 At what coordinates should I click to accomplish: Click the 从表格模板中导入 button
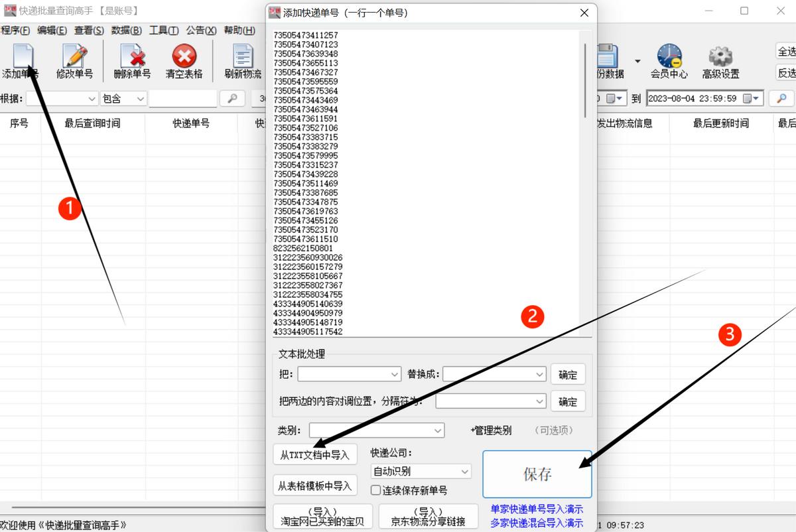[x=314, y=486]
